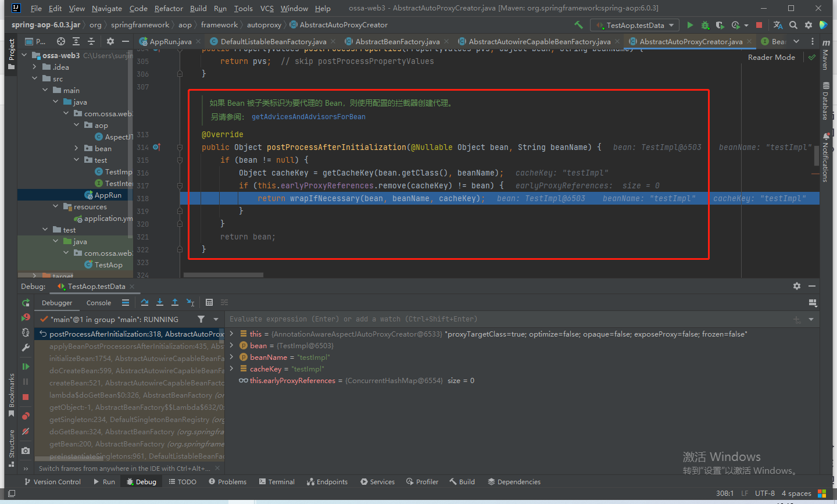
Task: Select applyBeanPostProcessorsAfterInitialization:435 stack frame
Action: click(x=129, y=346)
